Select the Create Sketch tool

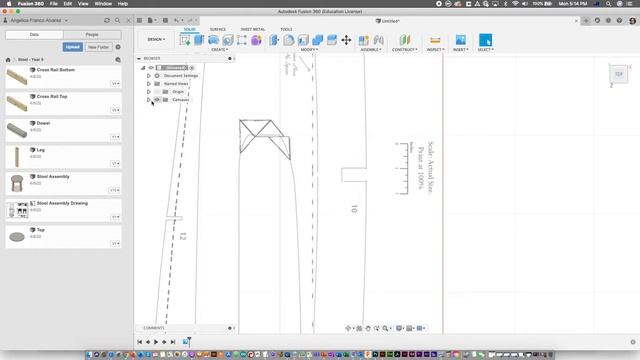click(x=184, y=40)
